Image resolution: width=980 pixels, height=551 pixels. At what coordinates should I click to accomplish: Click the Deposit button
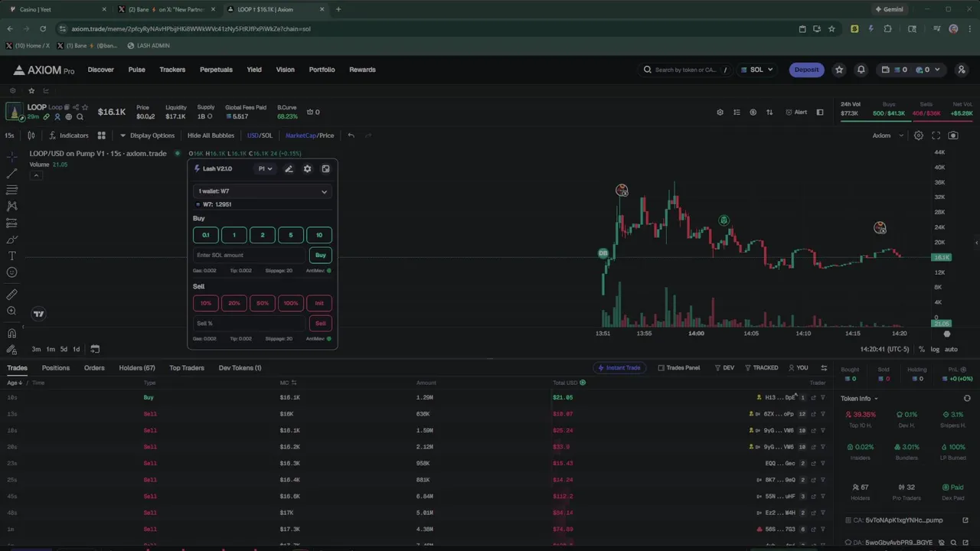(807, 70)
